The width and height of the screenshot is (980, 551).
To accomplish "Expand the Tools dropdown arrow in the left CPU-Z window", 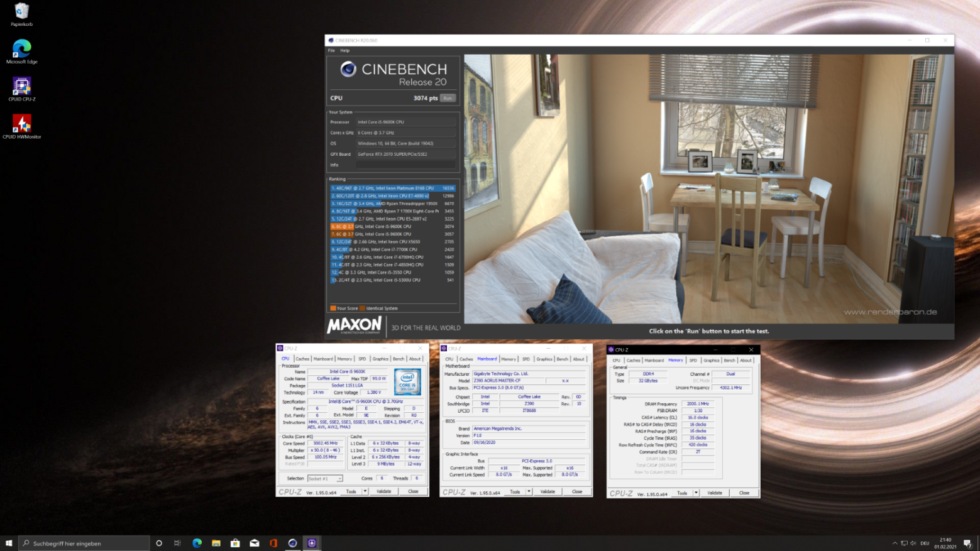I will (365, 492).
